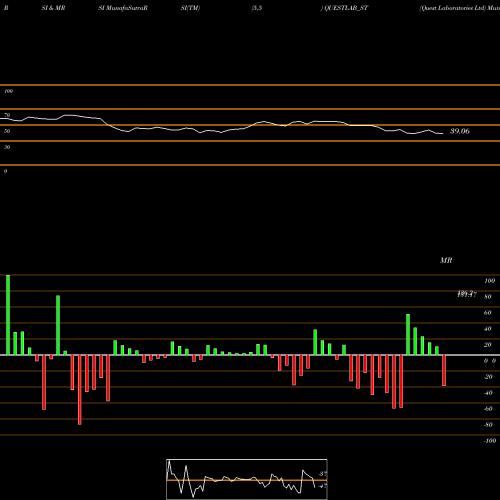This screenshot has width=500, height=500.
Task: Click the RSI axis label 0 on left
Action: pos(5,171)
